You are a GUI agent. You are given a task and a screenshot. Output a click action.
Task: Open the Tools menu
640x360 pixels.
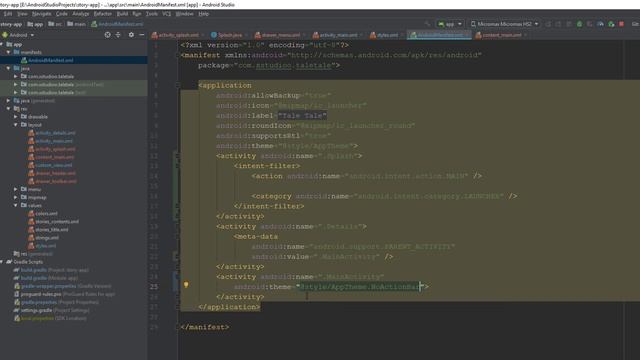point(152,14)
